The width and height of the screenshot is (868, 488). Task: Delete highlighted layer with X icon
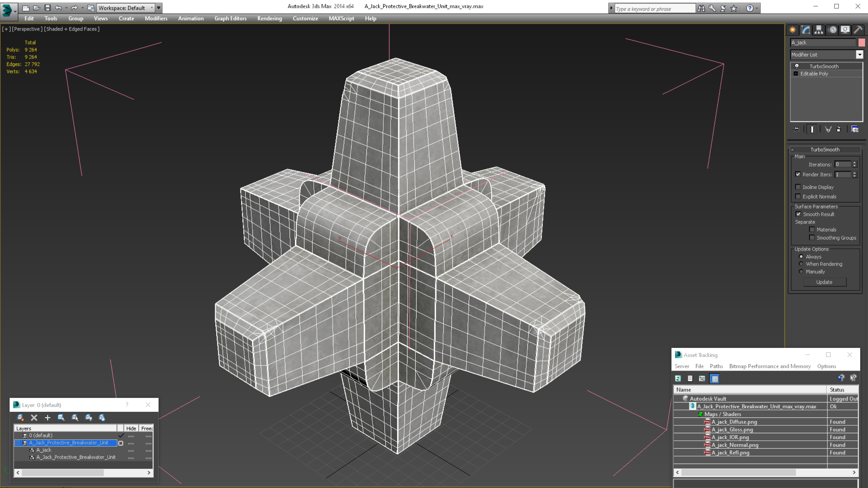[x=34, y=418]
